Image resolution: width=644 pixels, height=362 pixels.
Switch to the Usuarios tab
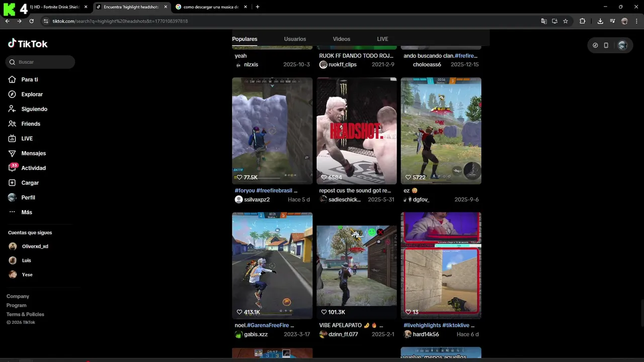click(295, 39)
